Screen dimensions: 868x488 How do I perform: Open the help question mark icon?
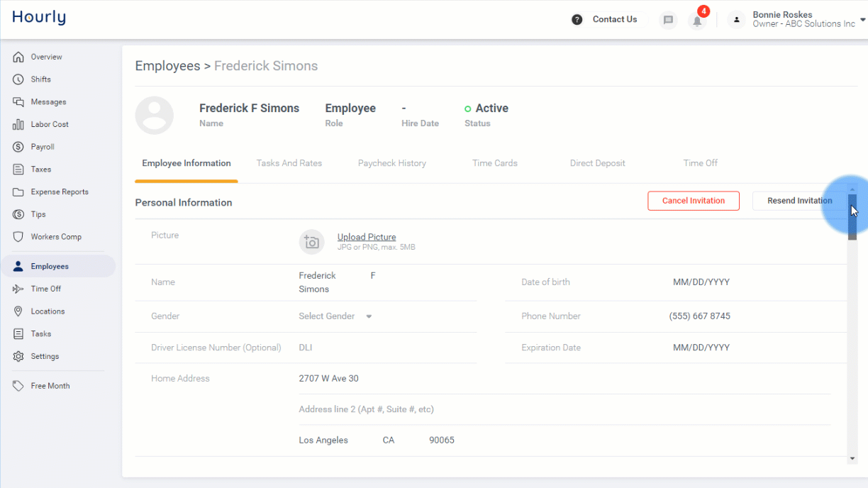pos(577,20)
